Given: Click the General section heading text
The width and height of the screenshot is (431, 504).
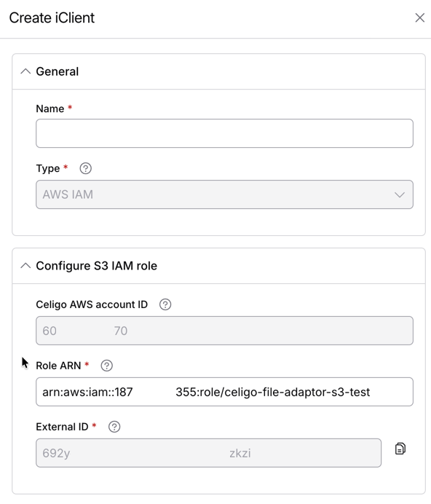Looking at the screenshot, I should pyautogui.click(x=58, y=71).
